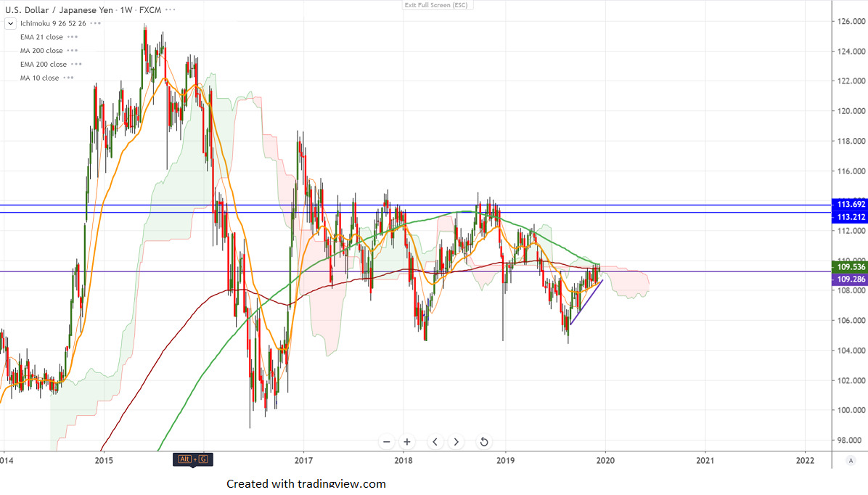Select the EMA 200 close legend label
Screen dimensions: 868x495
pyautogui.click(x=43, y=64)
